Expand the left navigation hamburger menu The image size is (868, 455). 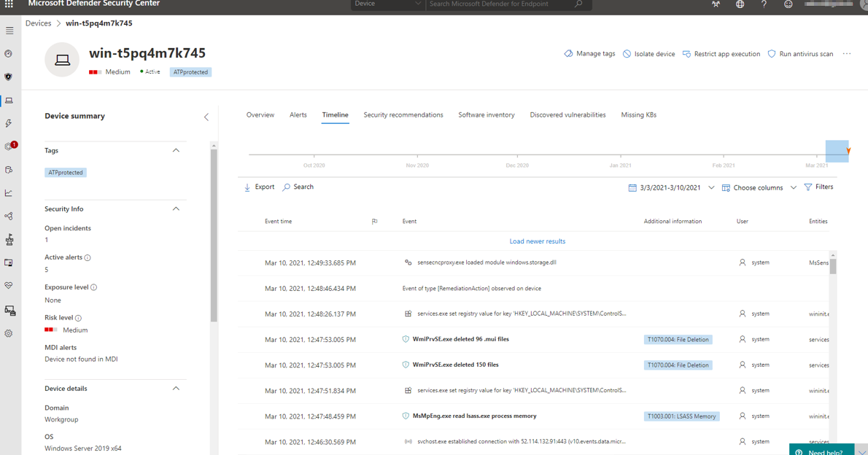coord(9,31)
